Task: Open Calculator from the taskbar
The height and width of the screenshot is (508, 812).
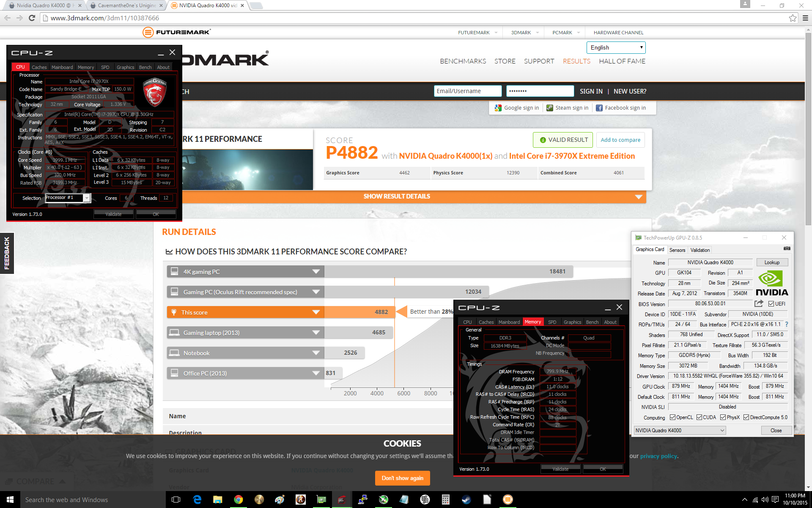Action: (x=445, y=500)
